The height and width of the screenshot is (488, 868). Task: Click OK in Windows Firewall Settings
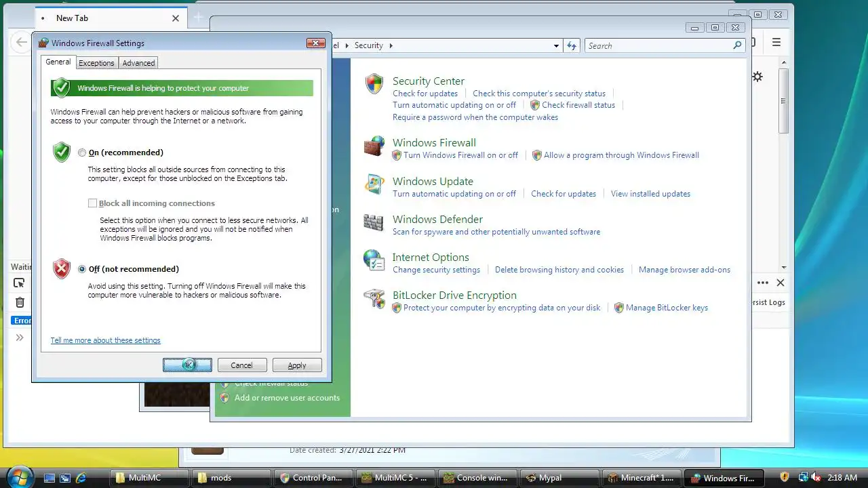coord(187,365)
